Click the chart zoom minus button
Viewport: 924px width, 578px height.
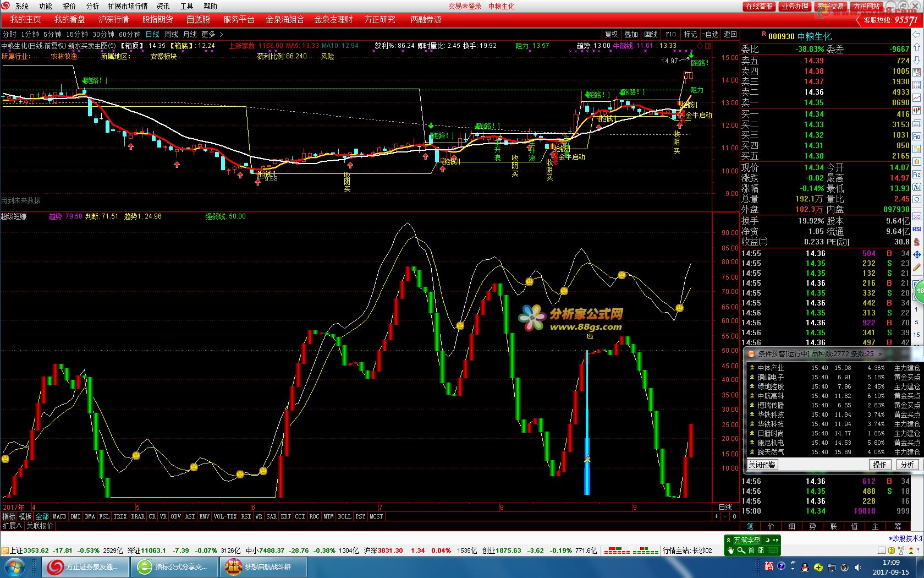tap(725, 516)
